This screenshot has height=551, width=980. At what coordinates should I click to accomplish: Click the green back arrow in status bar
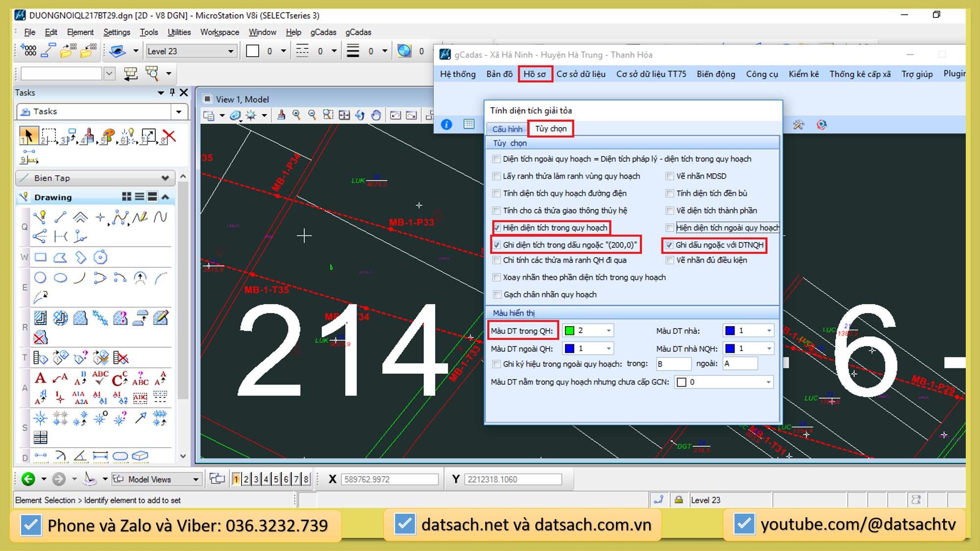click(28, 479)
